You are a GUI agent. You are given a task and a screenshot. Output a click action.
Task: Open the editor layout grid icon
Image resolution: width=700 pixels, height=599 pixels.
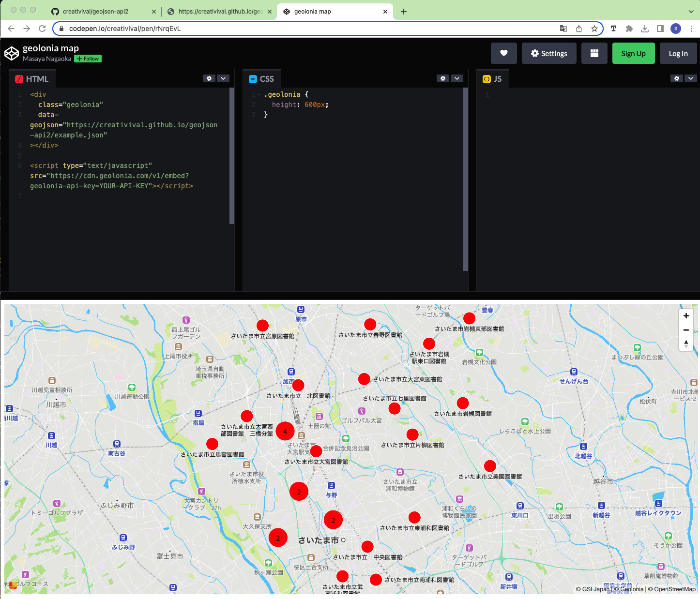[x=594, y=53]
